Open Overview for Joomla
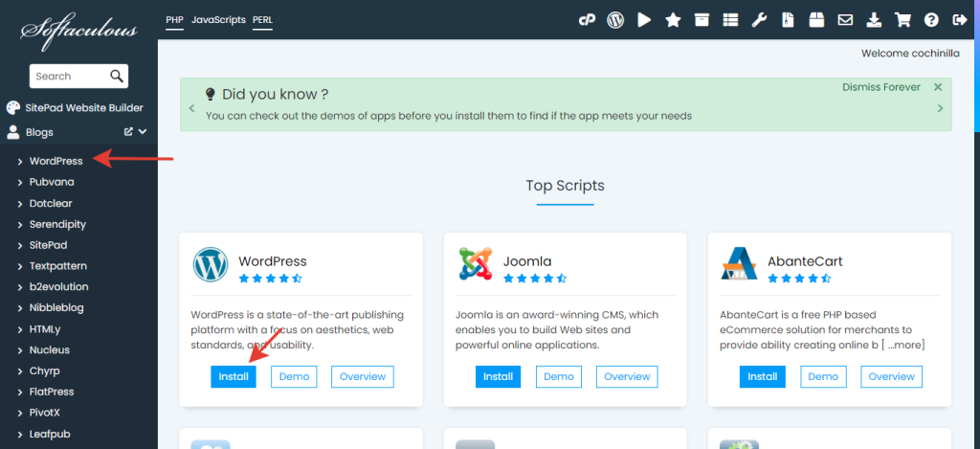This screenshot has width=980, height=449. (x=627, y=376)
